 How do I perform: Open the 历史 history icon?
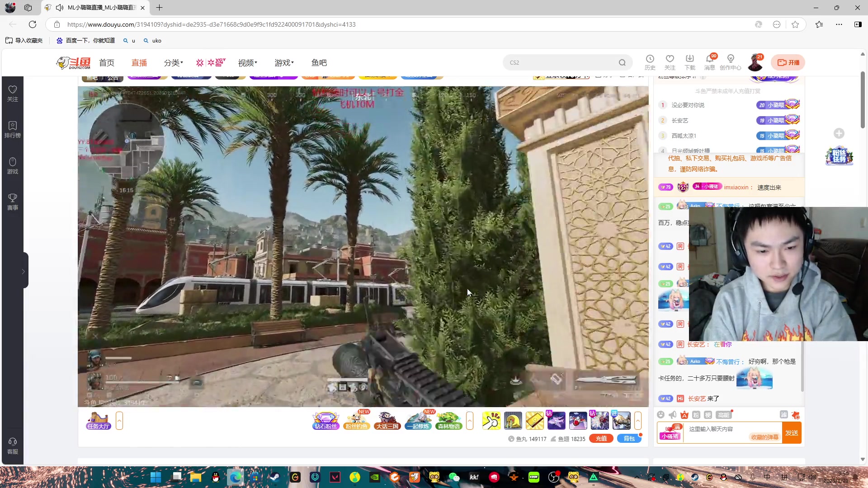pyautogui.click(x=650, y=62)
